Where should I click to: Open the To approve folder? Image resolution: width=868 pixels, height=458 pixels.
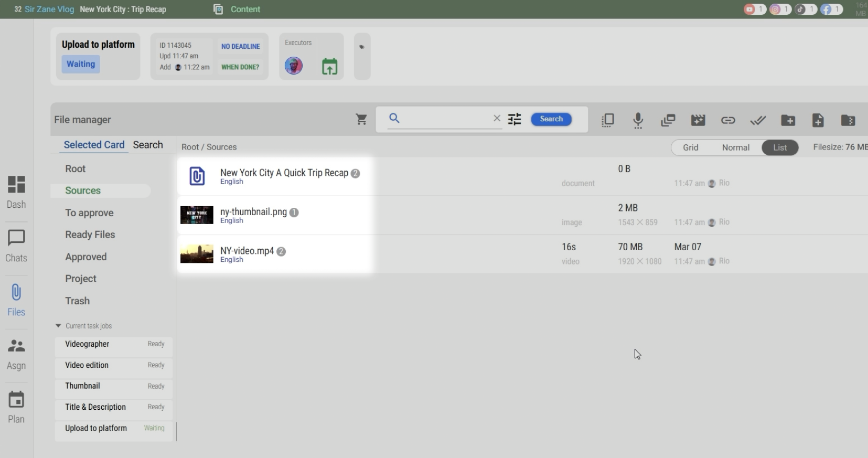point(89,213)
